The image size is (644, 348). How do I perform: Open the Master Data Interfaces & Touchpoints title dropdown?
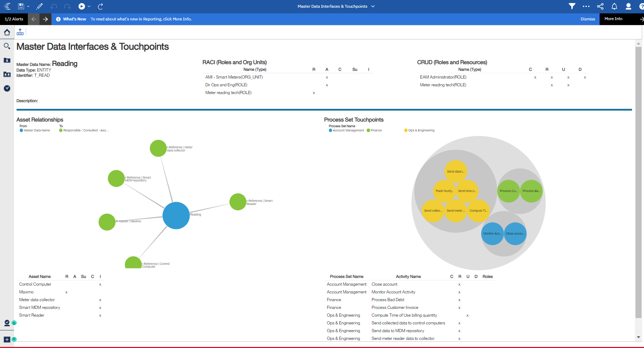pyautogui.click(x=373, y=6)
